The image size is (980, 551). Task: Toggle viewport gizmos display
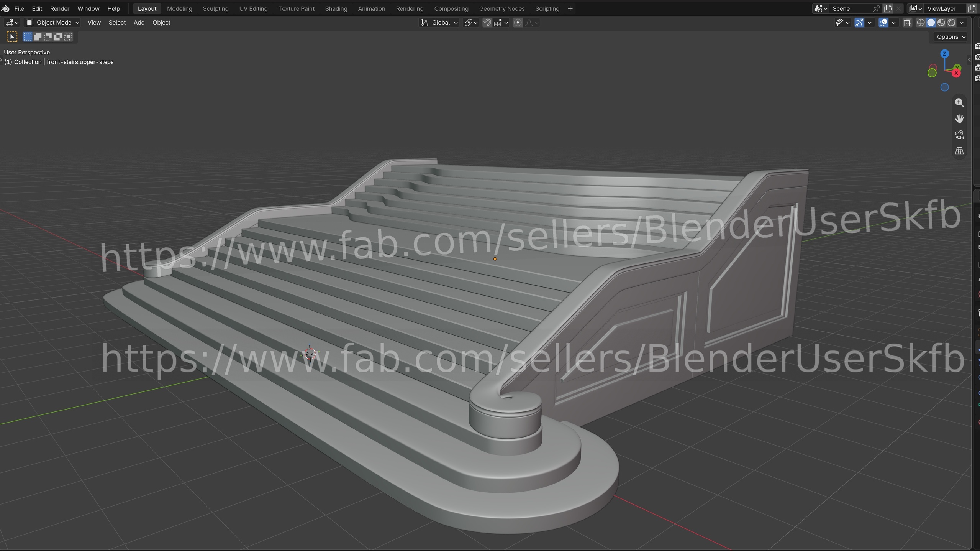coord(859,23)
